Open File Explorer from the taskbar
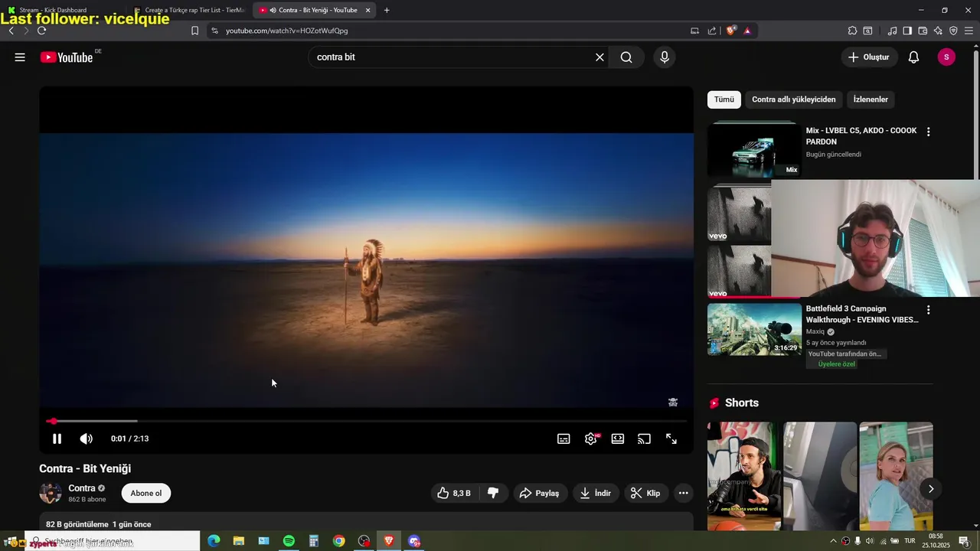980x551 pixels. [239, 541]
